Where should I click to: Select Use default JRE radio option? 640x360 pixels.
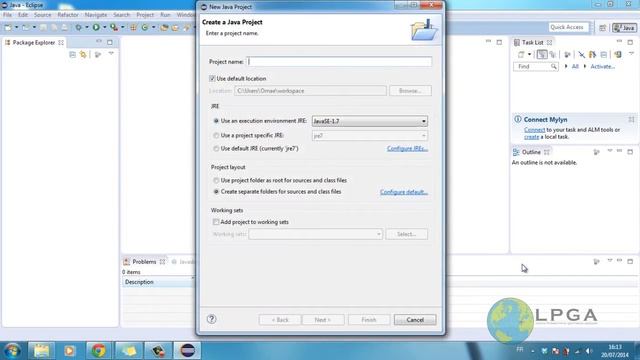216,149
